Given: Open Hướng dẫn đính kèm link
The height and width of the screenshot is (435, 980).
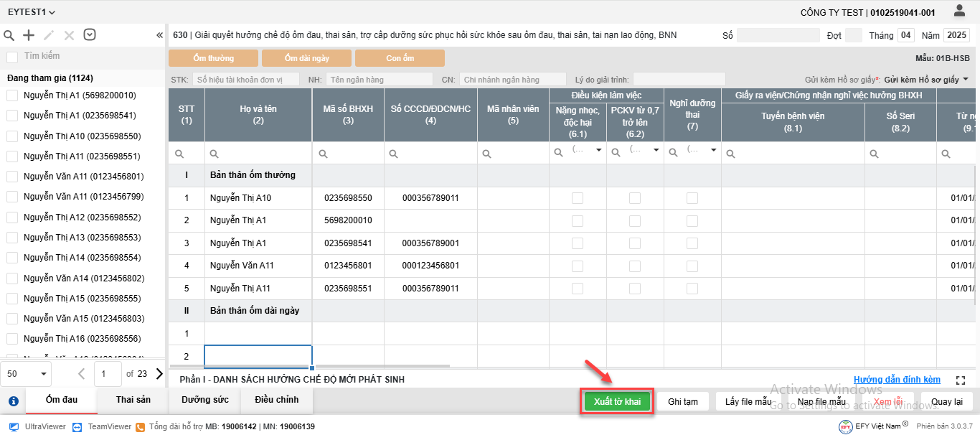Looking at the screenshot, I should [897, 380].
